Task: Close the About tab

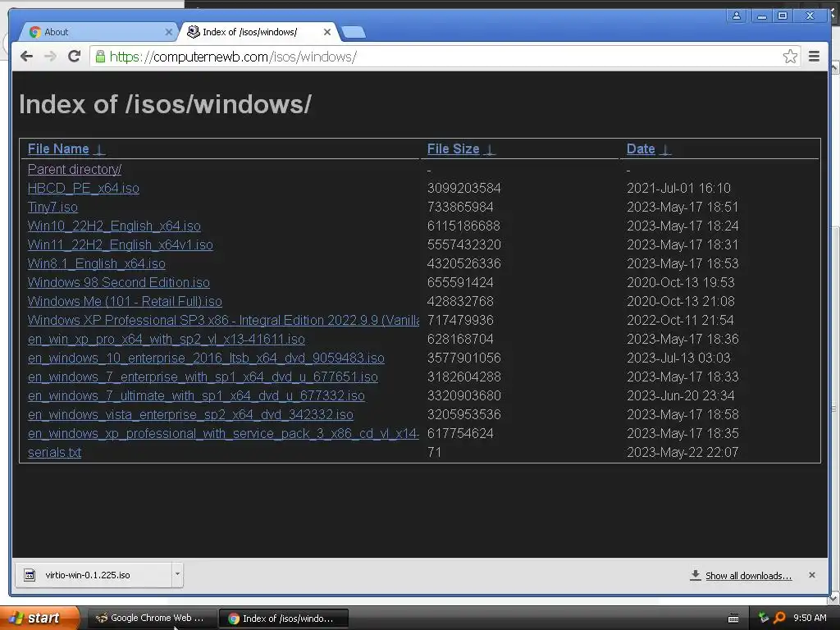Action: 169,32
